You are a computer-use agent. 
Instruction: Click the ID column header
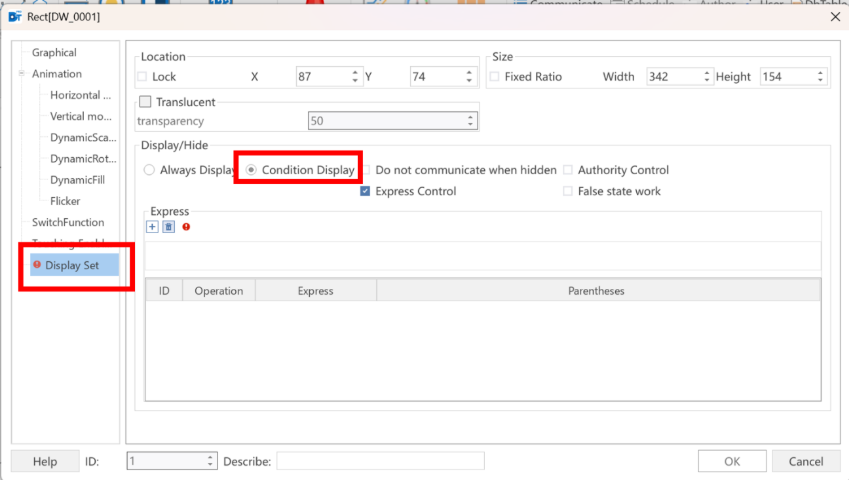tap(164, 291)
